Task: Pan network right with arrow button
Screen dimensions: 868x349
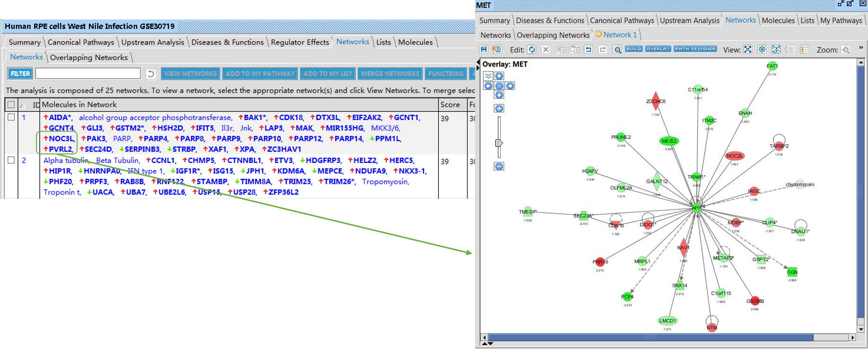Action: tap(510, 86)
